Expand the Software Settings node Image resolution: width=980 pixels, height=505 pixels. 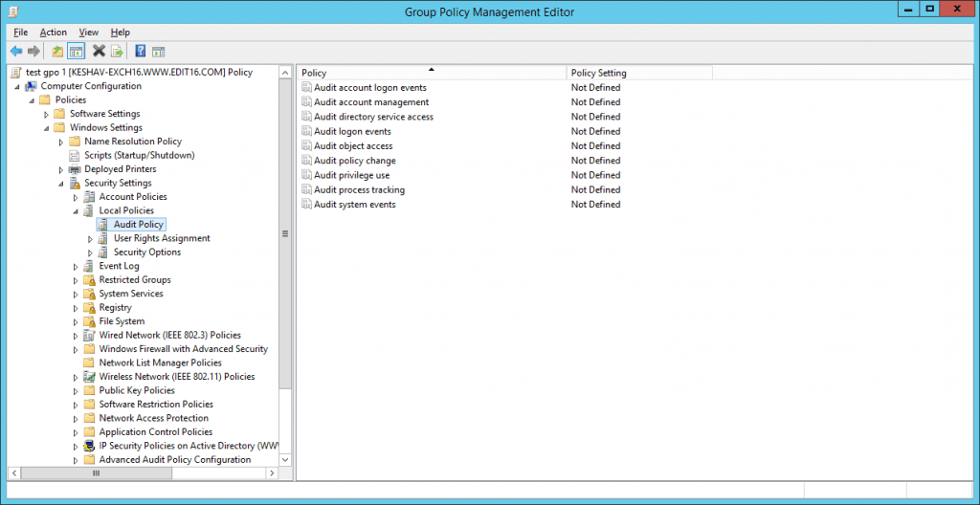point(46,115)
